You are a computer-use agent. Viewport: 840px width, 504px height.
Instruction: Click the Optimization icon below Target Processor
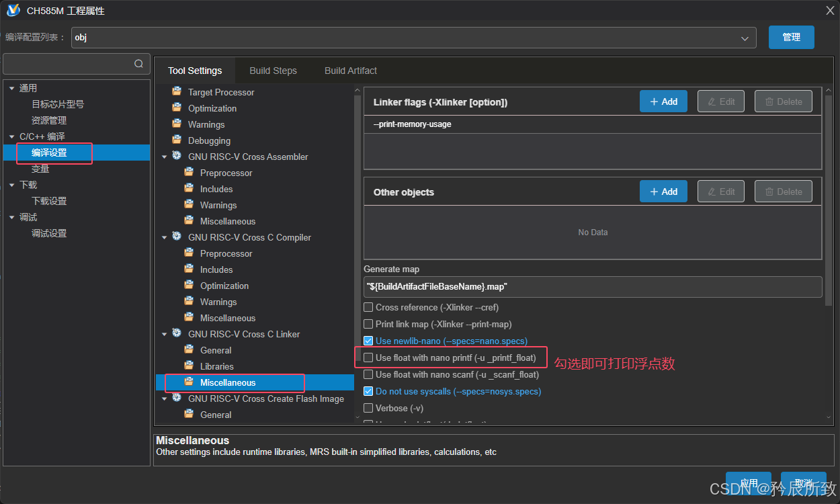click(177, 108)
